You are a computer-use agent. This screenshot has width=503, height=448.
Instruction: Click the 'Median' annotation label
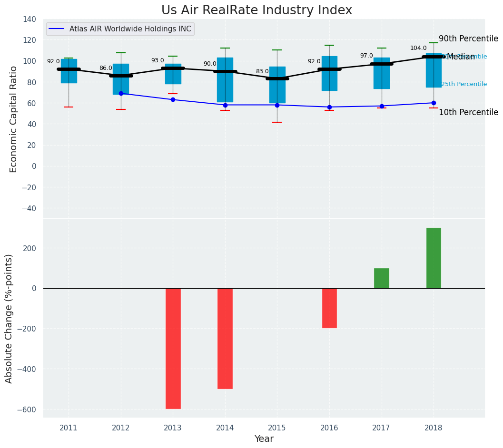(461, 57)
